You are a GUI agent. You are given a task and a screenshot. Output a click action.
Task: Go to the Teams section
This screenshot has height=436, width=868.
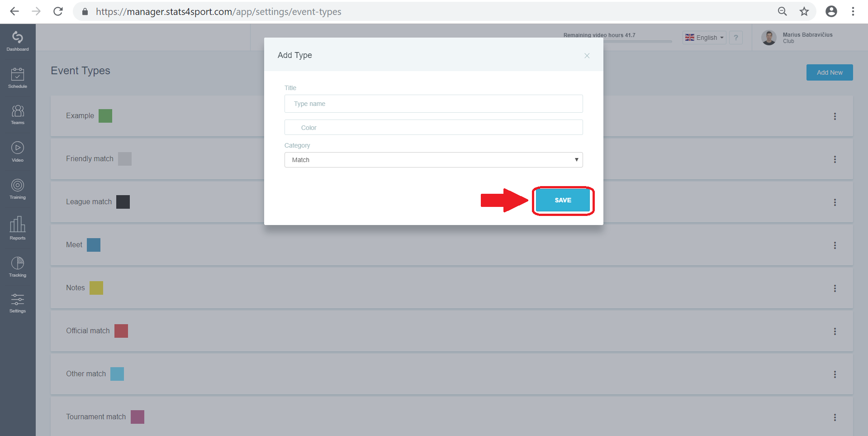pyautogui.click(x=18, y=115)
